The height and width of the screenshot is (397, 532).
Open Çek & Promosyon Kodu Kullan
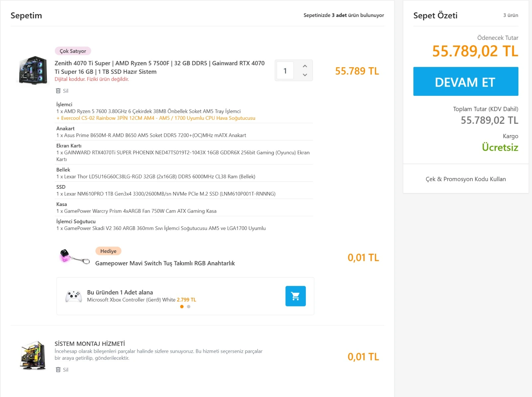point(465,179)
